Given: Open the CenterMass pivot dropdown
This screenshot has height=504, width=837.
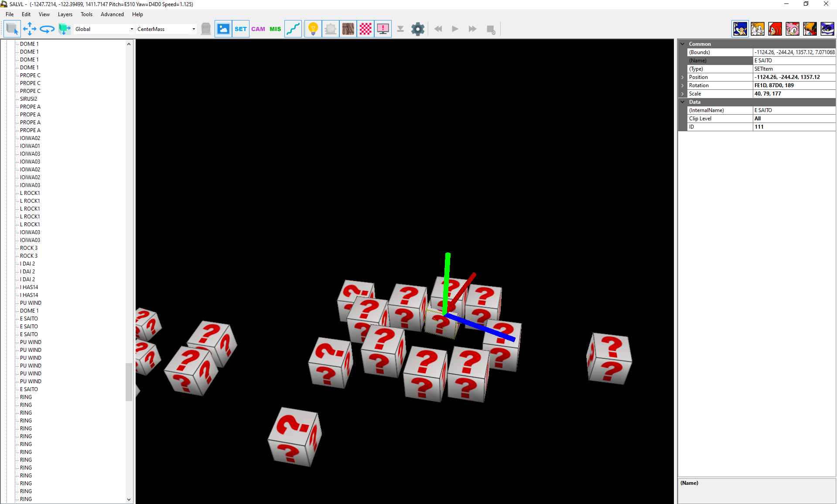Looking at the screenshot, I should coord(166,29).
